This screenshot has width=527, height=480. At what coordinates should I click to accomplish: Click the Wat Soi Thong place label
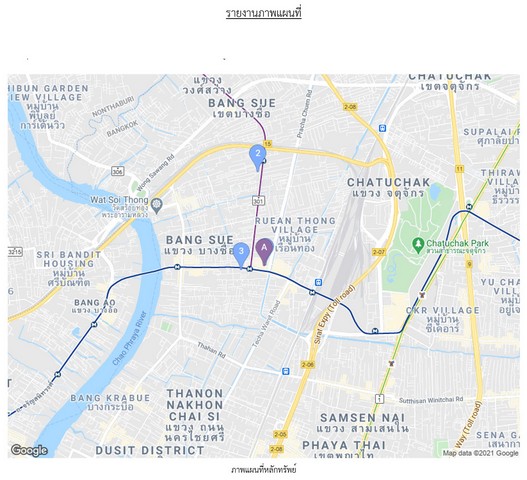coord(119,200)
